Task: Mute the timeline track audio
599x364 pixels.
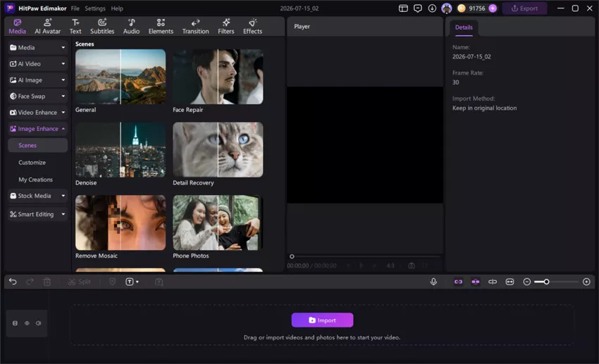Action: pos(39,323)
